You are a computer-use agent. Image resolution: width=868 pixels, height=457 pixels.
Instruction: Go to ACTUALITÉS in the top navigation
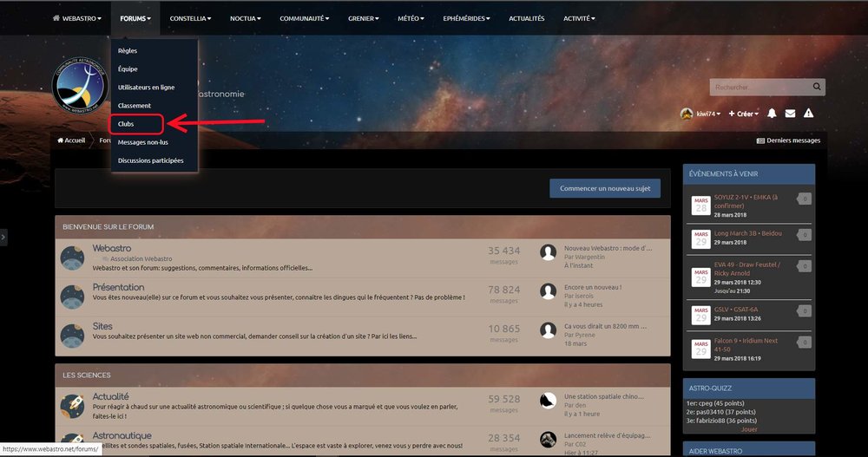527,18
